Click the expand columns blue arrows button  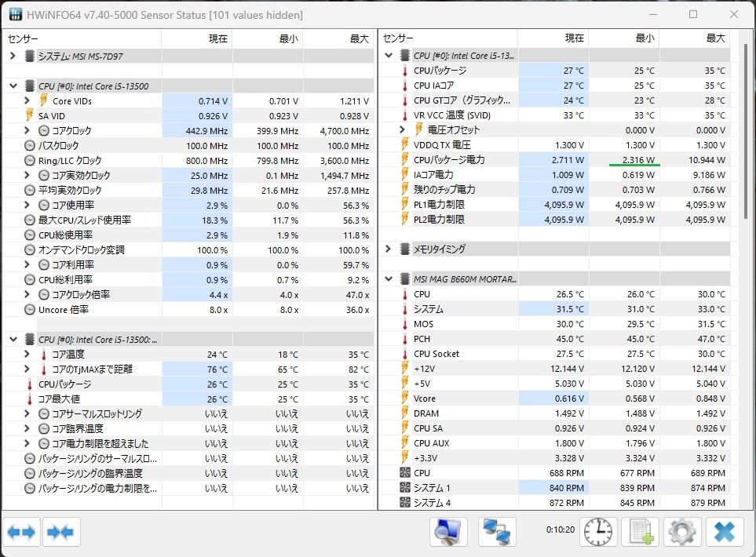pos(22,532)
